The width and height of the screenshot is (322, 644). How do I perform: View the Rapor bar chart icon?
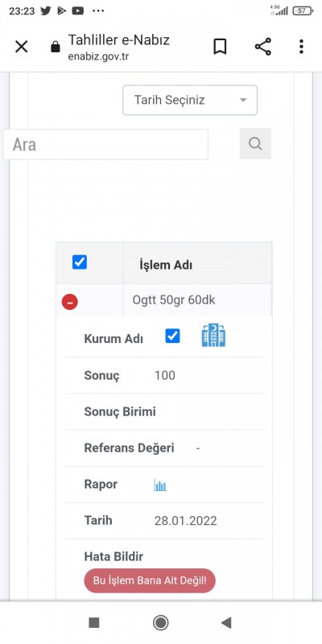click(160, 485)
